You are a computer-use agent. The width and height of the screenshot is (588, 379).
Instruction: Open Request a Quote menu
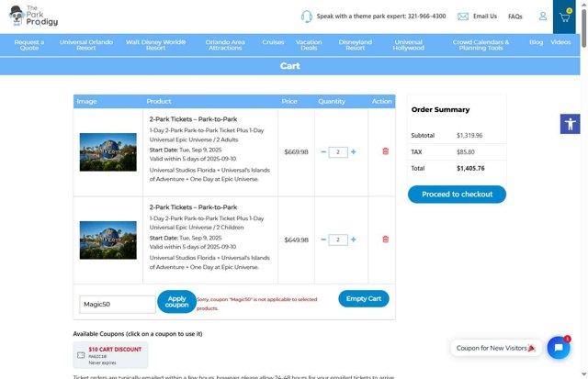[x=29, y=45]
